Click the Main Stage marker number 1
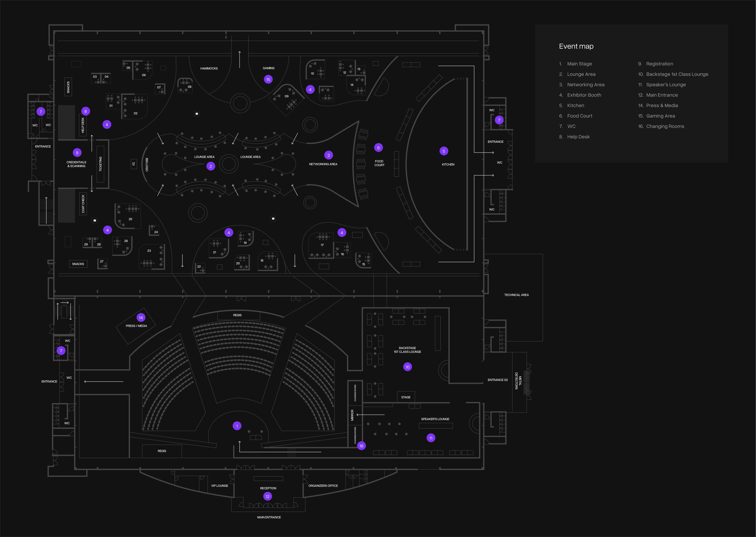This screenshot has width=756, height=537. [237, 426]
